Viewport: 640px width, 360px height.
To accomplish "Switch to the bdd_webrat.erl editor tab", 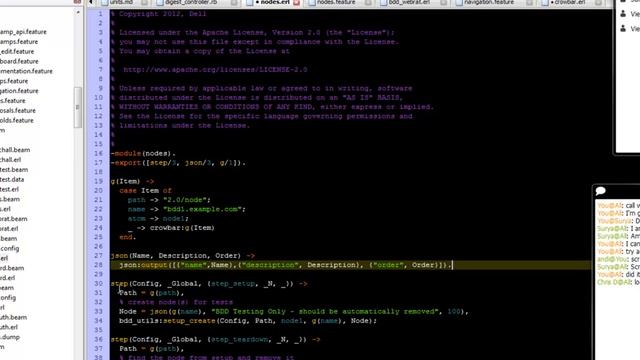I will click(x=409, y=2).
